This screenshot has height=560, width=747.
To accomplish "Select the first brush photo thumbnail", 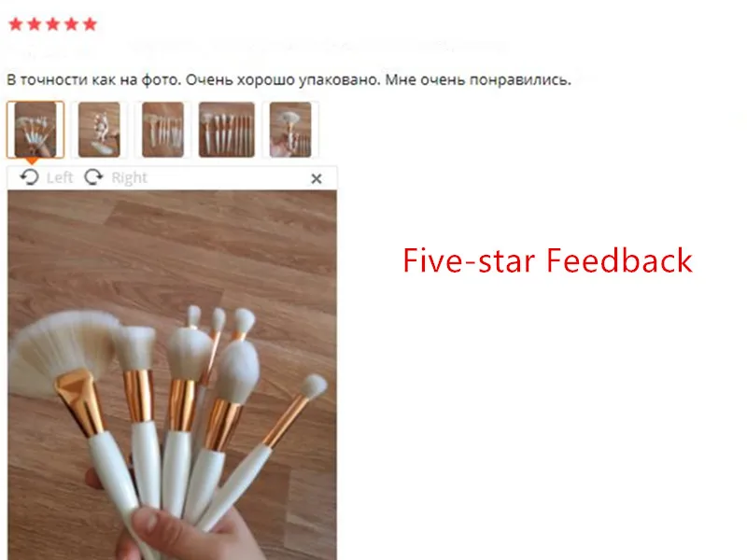I will 35,130.
